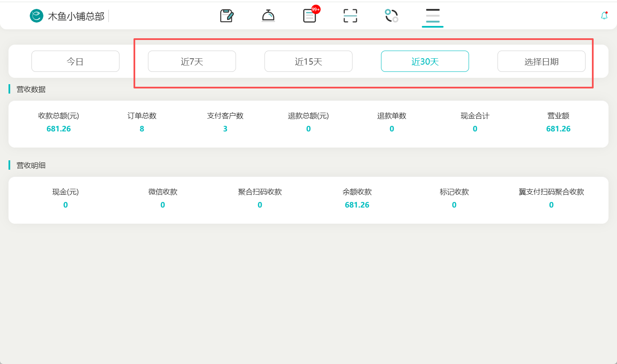
Task: Click the 木鱼小铺总部 store name
Action: 76,16
